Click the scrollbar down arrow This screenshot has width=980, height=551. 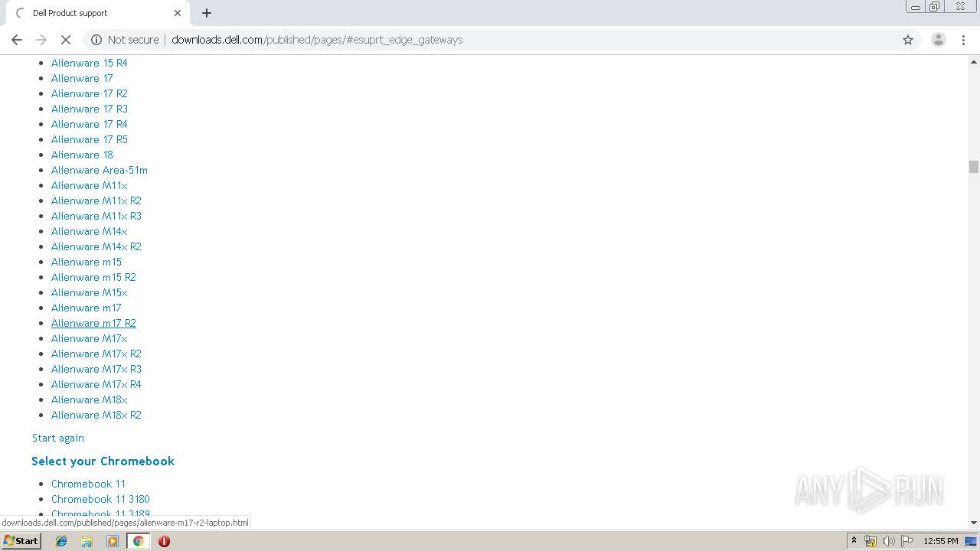(973, 523)
